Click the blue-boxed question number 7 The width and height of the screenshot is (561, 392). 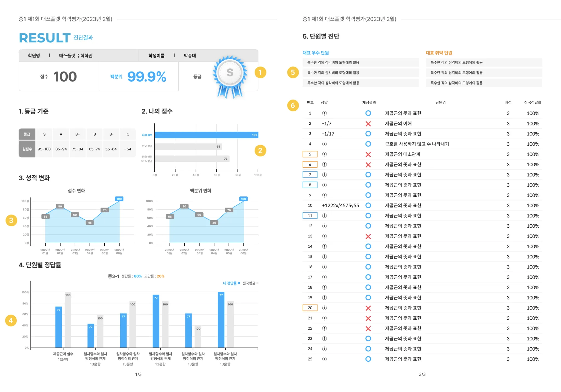point(310,175)
